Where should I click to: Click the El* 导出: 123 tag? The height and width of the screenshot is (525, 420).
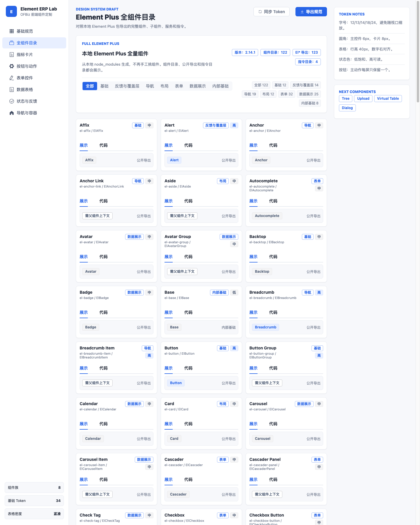coord(307,52)
